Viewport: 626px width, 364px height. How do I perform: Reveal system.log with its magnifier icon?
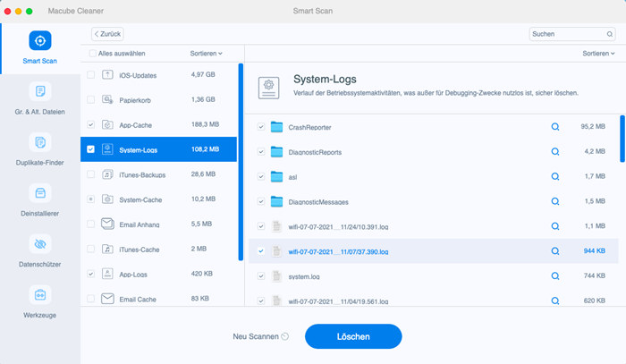pyautogui.click(x=555, y=276)
